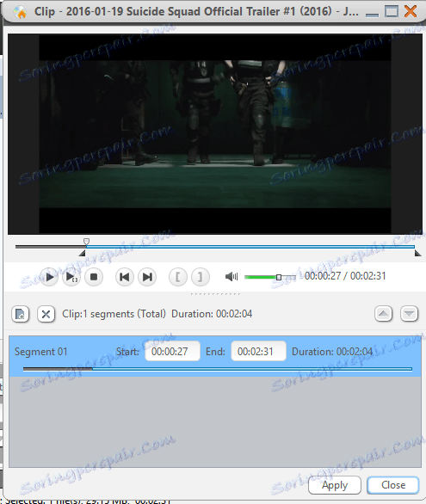426x504 pixels.
Task: Click the Segment 01 mini progress bar
Action: (x=218, y=369)
